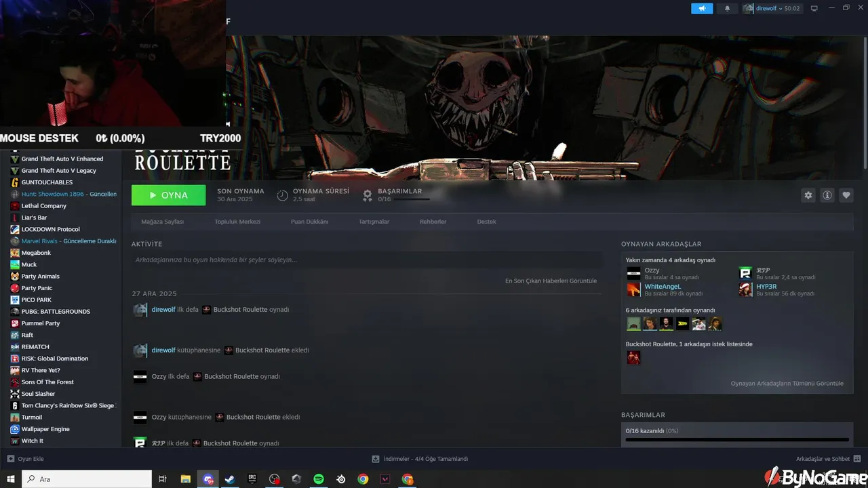The height and width of the screenshot is (488, 868).
Task: Open File Explorer from taskbar
Action: pos(185,479)
